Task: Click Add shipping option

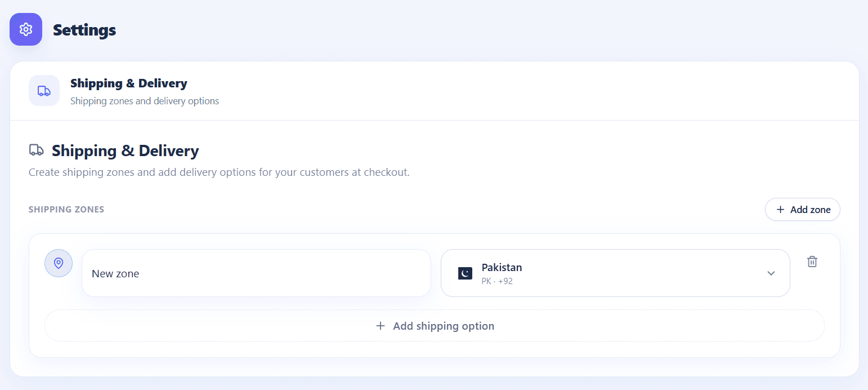Action: click(435, 326)
